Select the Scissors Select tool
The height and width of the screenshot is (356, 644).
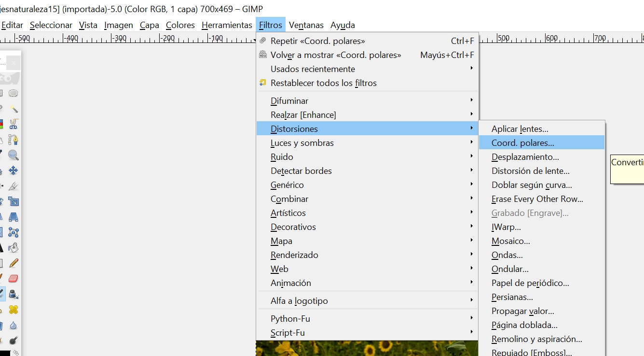click(x=14, y=124)
